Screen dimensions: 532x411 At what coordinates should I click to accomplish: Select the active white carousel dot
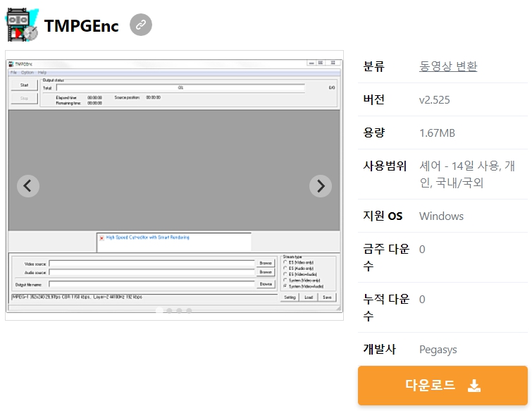[x=159, y=310]
